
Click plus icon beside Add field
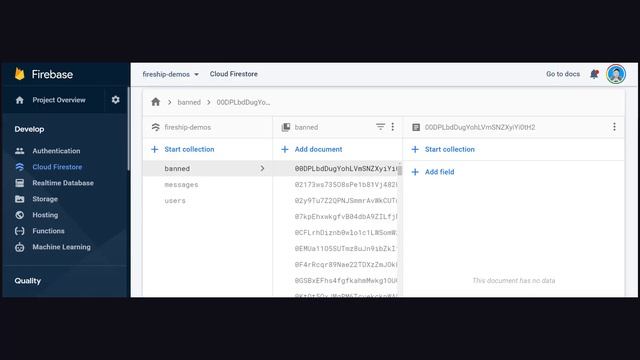[x=415, y=172]
